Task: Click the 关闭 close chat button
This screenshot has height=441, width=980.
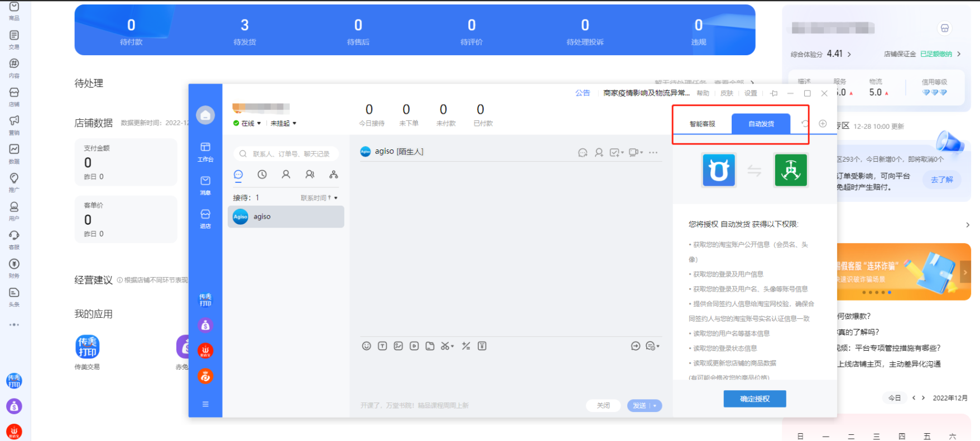Action: pyautogui.click(x=603, y=406)
